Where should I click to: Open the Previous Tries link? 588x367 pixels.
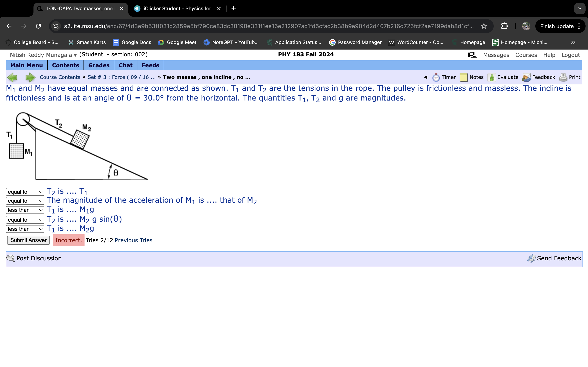coord(133,240)
